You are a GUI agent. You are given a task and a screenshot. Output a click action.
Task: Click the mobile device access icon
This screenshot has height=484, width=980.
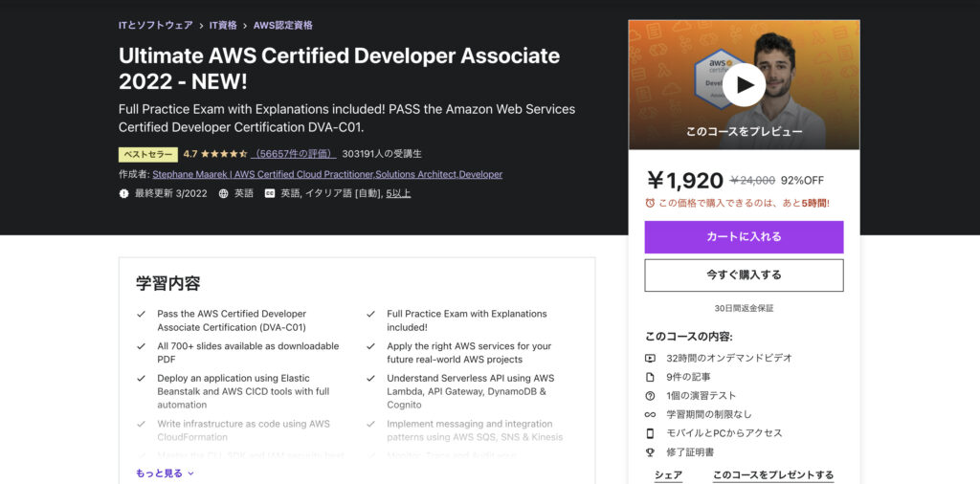(x=650, y=433)
